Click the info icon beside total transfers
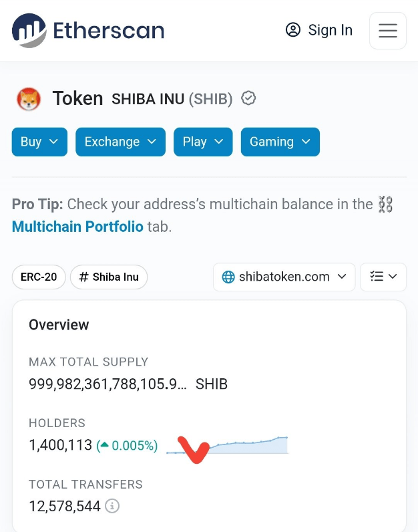 coord(112,507)
